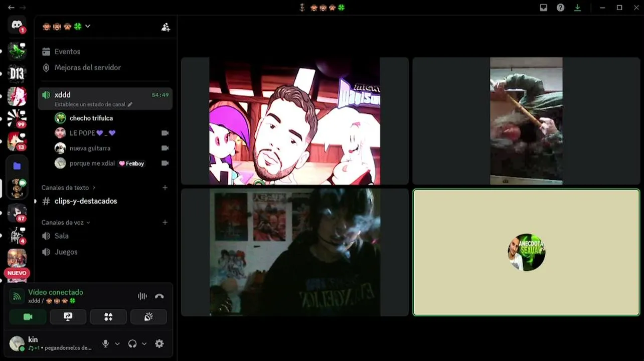Create a new voice channel

[x=165, y=222]
